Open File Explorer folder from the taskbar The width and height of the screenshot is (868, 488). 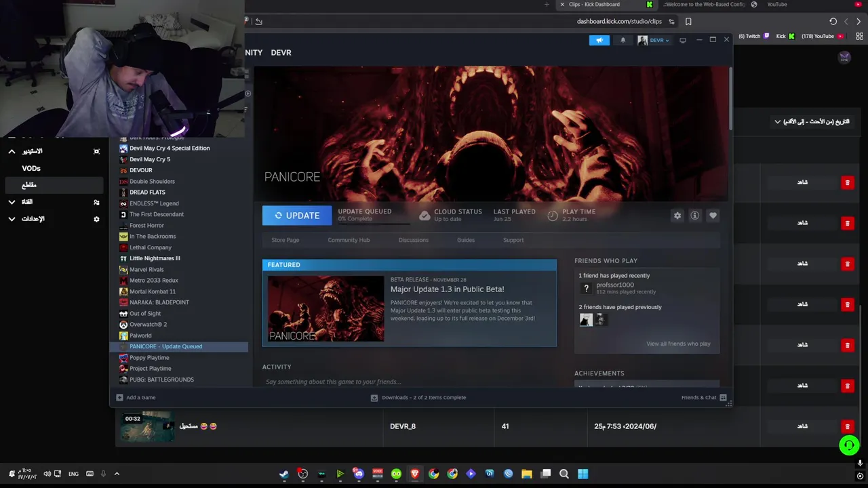coord(526,474)
